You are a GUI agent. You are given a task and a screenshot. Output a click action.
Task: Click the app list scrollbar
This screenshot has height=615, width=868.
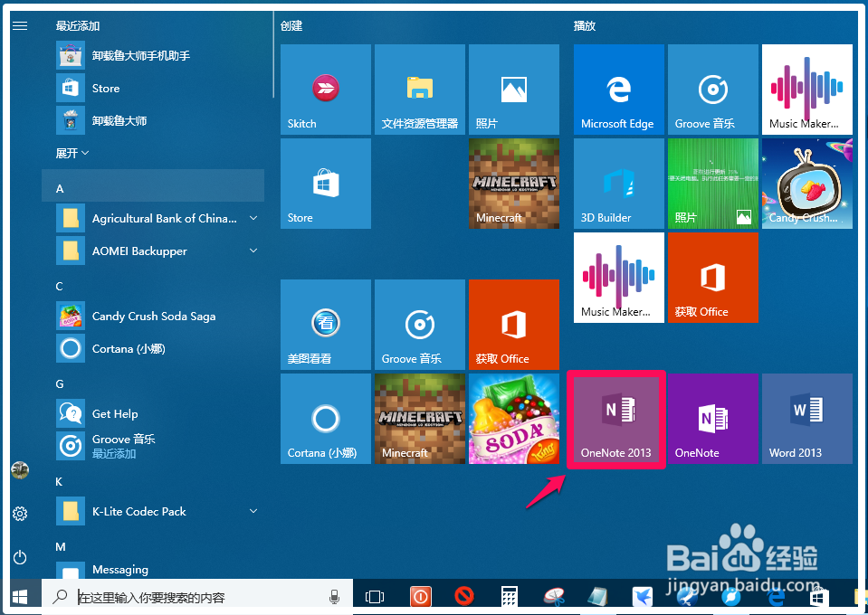click(x=273, y=54)
